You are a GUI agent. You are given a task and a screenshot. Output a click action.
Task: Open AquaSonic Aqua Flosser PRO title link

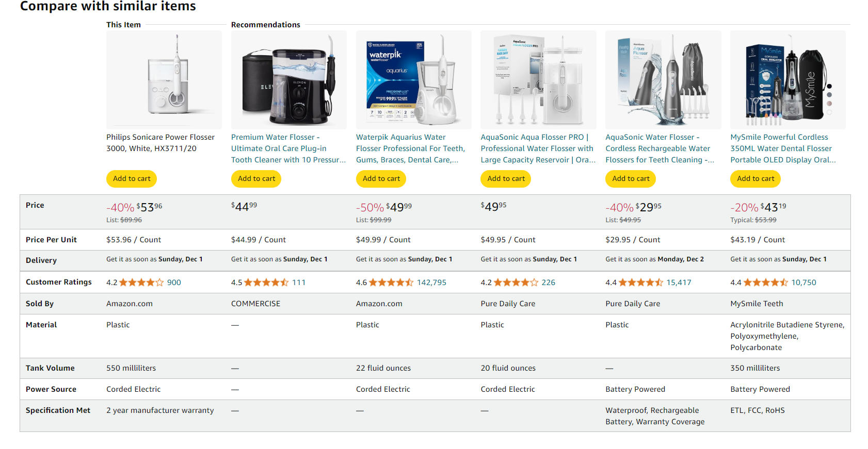(538, 148)
